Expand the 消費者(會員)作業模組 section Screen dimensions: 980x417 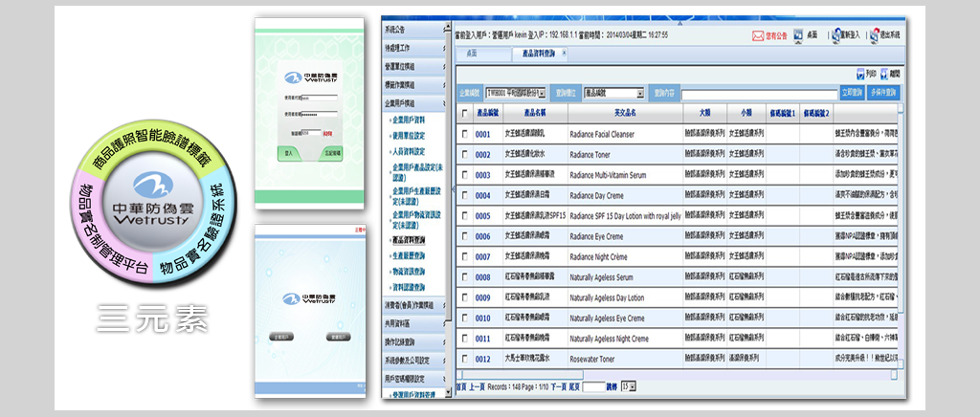pyautogui.click(x=413, y=305)
